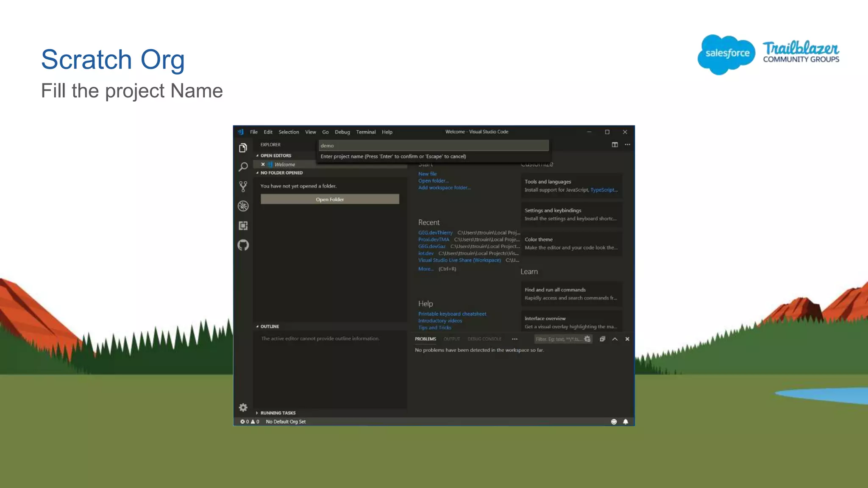Image resolution: width=868 pixels, height=488 pixels.
Task: Click the Tools and languages card
Action: pos(571,186)
